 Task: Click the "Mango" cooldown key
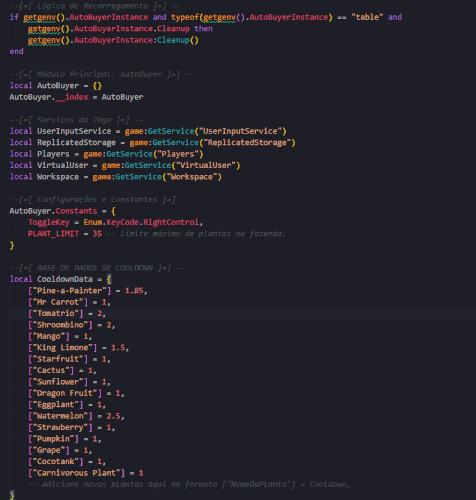pyautogui.click(x=49, y=336)
